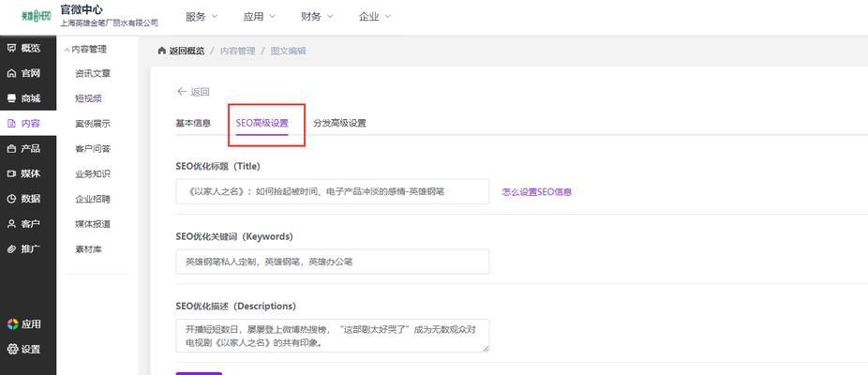Select the SEO高级设置 tab

(x=262, y=123)
